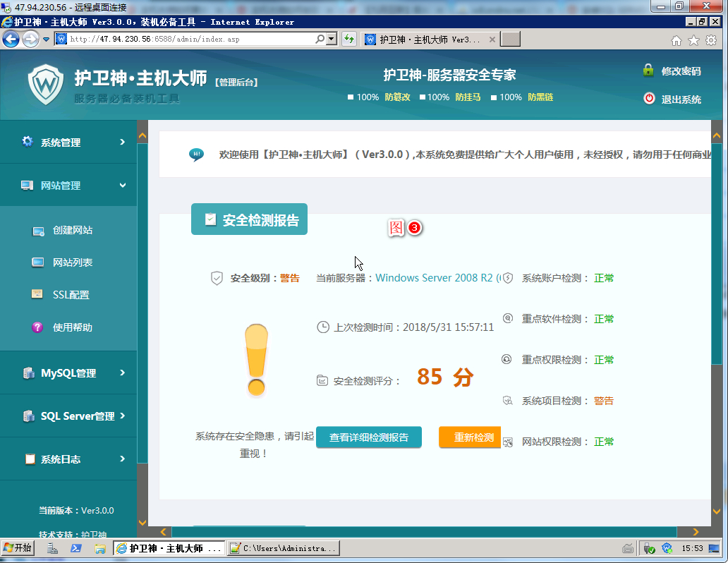Open the 使用帮助 submenu item
728x563 pixels.
pyautogui.click(x=72, y=327)
